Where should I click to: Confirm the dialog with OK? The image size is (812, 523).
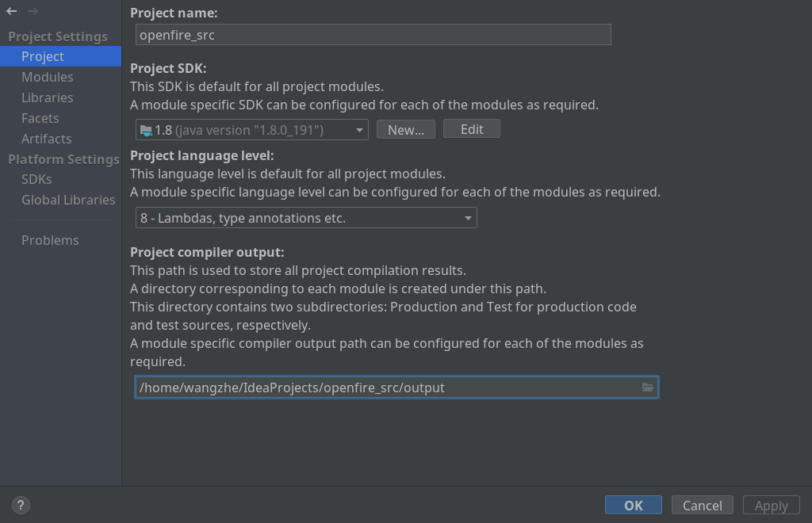[x=633, y=506]
